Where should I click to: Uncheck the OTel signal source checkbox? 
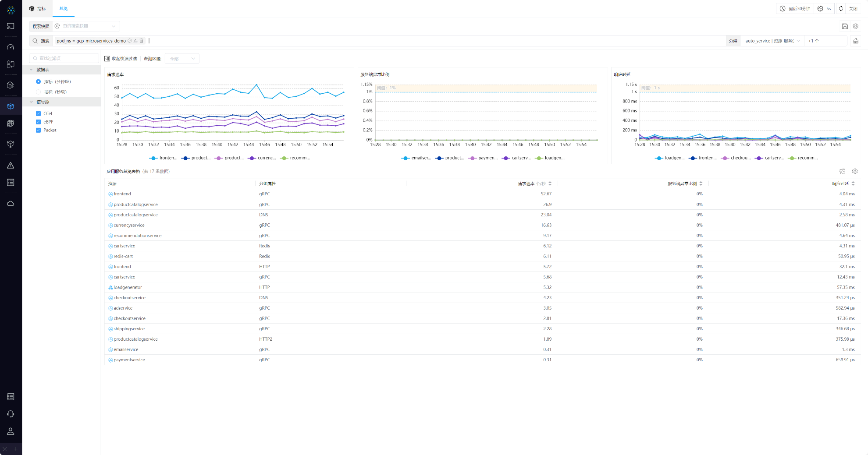pos(38,113)
